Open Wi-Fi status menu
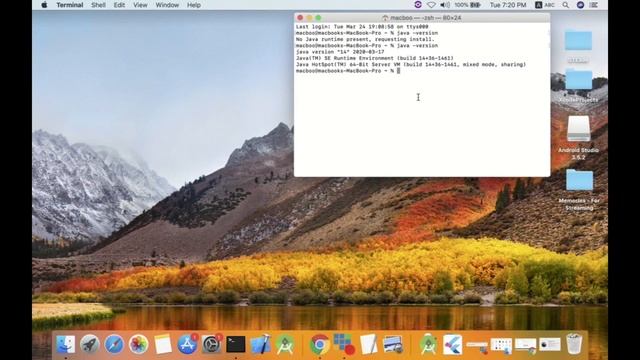Viewport: 640px width, 360px height. 431,5
